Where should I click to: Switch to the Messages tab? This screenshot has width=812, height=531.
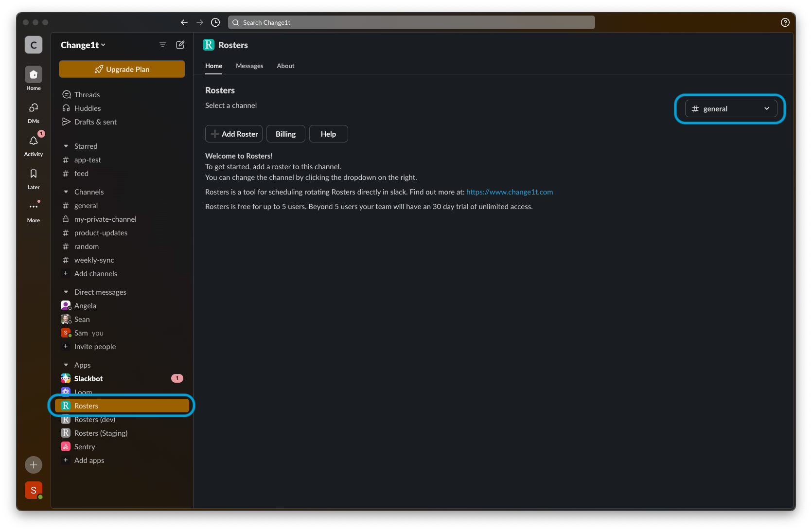click(249, 66)
